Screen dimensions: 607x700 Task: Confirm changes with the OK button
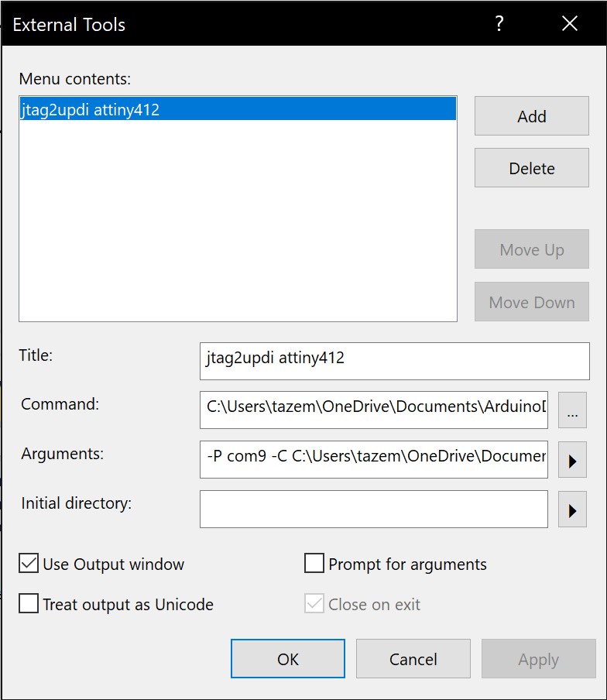(x=288, y=659)
